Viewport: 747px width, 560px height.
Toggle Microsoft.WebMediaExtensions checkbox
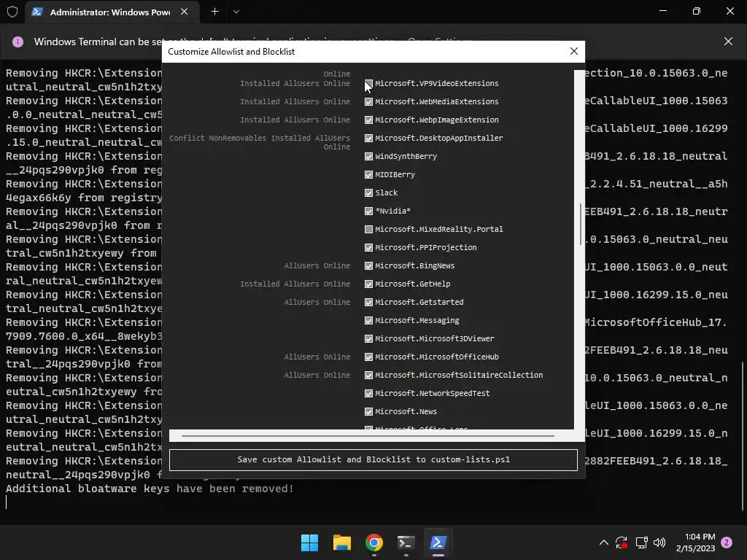click(368, 101)
